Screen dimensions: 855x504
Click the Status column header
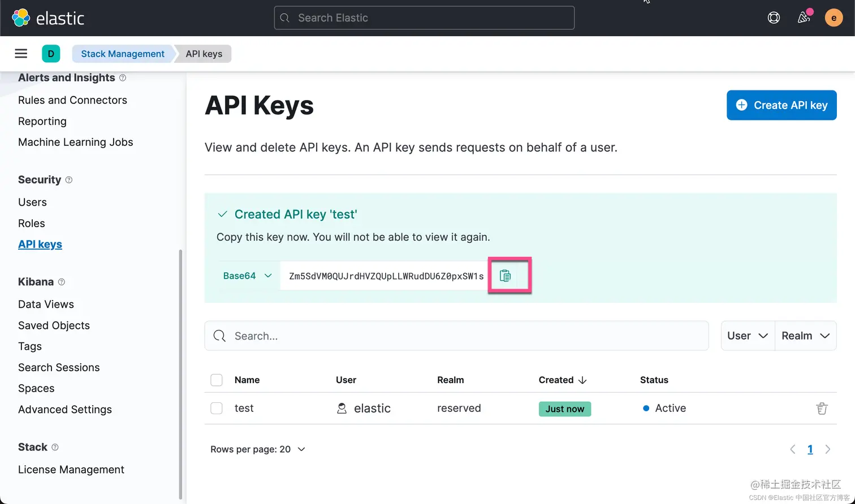[654, 380]
